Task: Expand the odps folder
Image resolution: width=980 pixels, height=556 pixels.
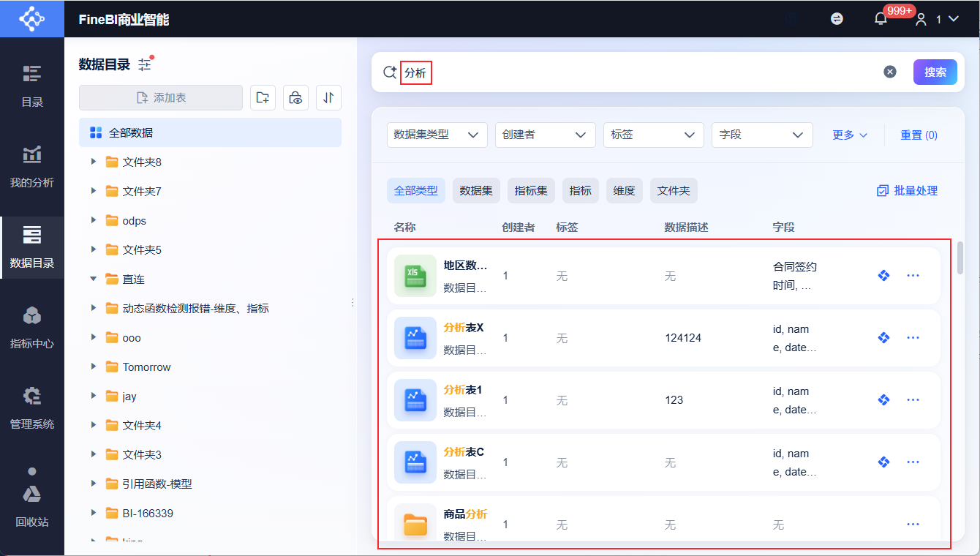Action: click(x=94, y=220)
